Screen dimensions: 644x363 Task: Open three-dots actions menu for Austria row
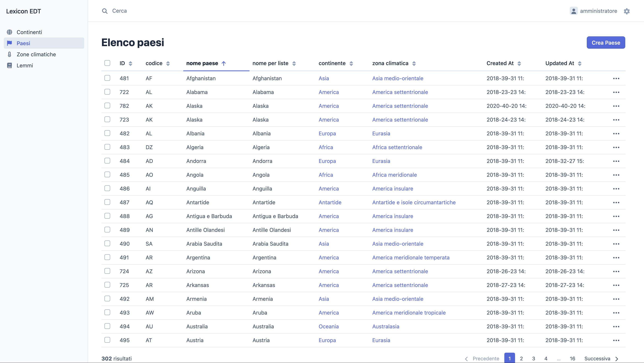tap(616, 340)
